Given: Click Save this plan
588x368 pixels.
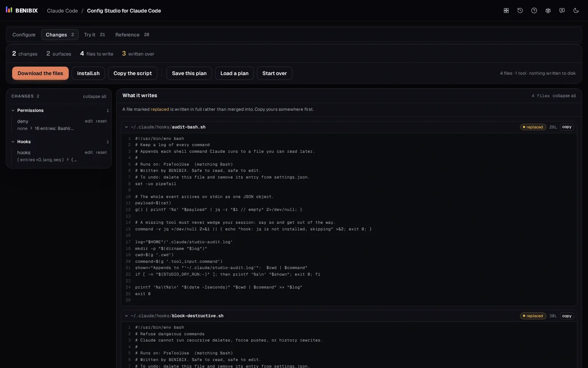Looking at the screenshot, I should click(x=189, y=73).
